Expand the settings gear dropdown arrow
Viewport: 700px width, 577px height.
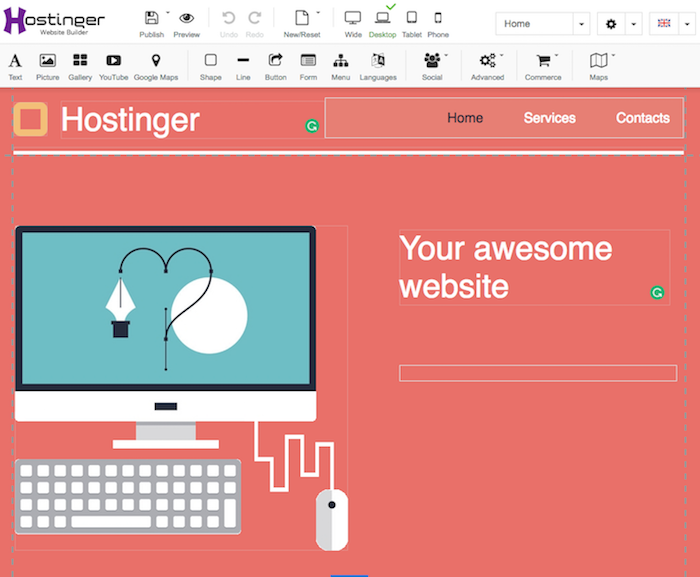pyautogui.click(x=633, y=24)
